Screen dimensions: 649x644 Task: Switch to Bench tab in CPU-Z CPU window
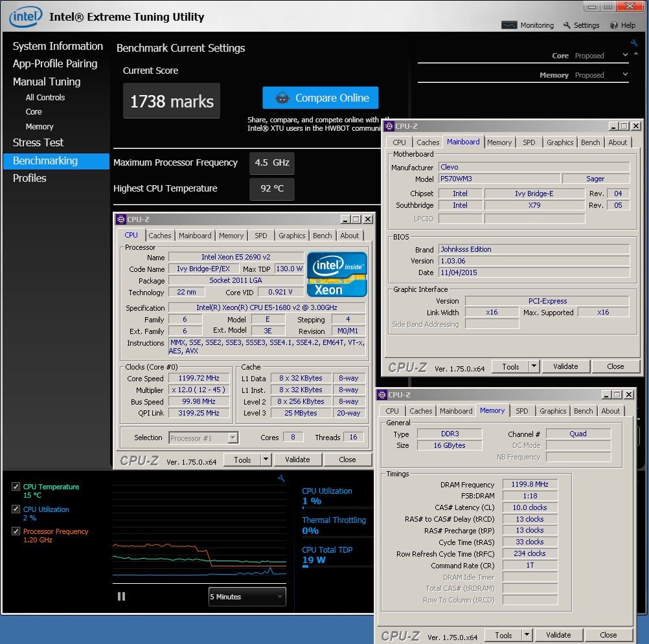(x=322, y=236)
